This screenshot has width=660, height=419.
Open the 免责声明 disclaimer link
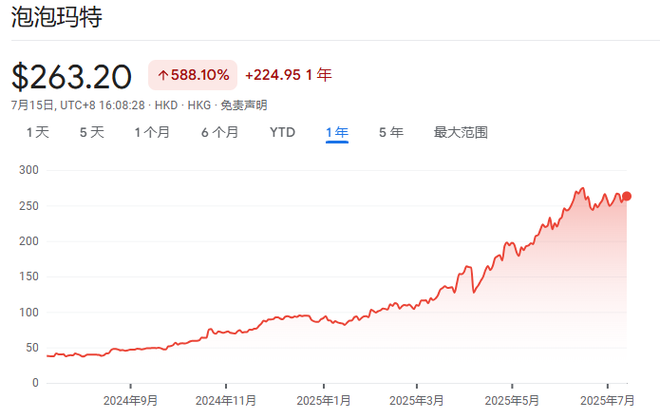[244, 105]
